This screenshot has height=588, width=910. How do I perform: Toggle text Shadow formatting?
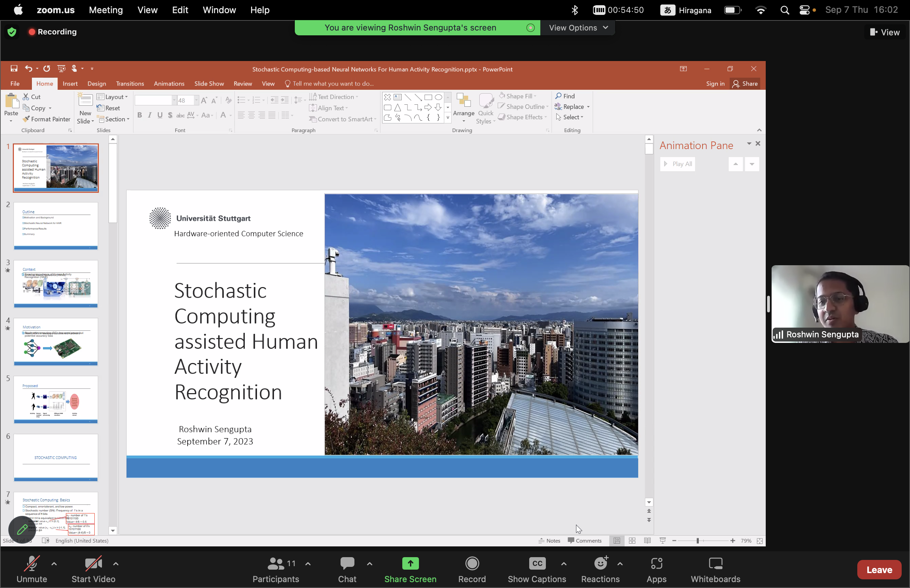(170, 115)
